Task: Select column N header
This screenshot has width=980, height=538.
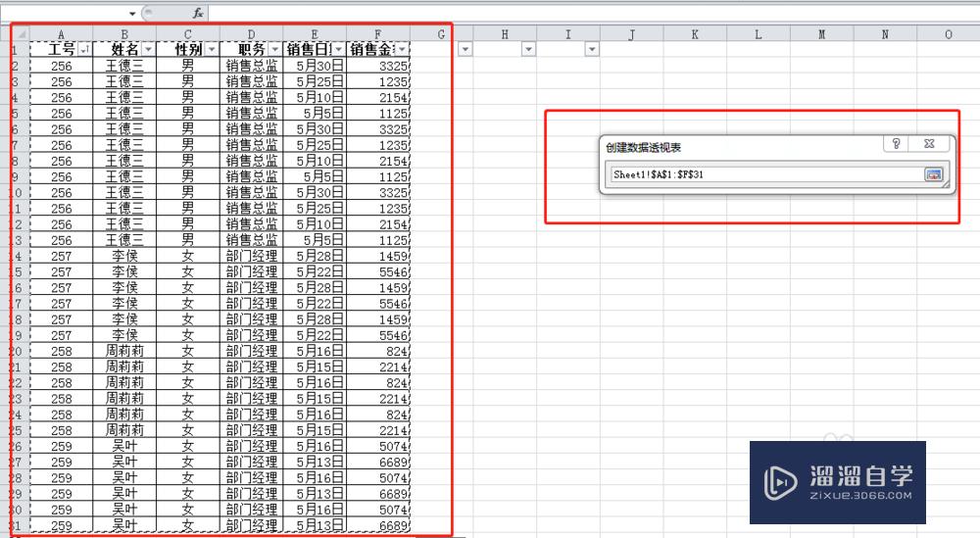Action: pos(885,34)
